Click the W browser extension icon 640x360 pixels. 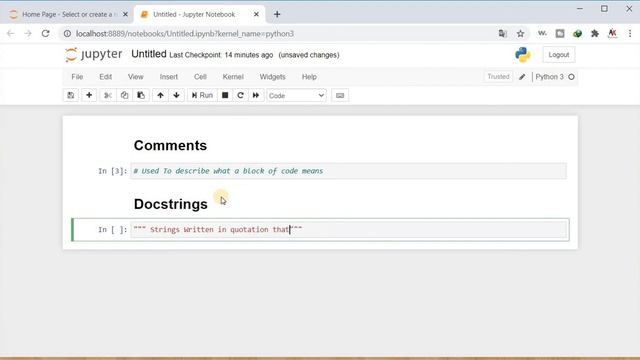(x=542, y=33)
